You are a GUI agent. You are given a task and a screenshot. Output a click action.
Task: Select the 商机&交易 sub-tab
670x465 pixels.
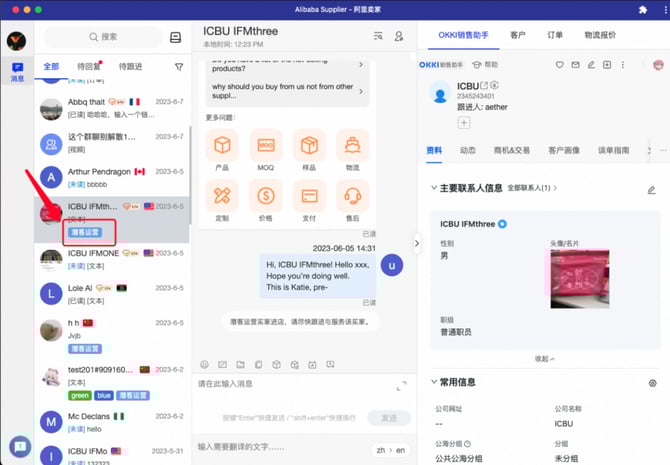(x=511, y=150)
